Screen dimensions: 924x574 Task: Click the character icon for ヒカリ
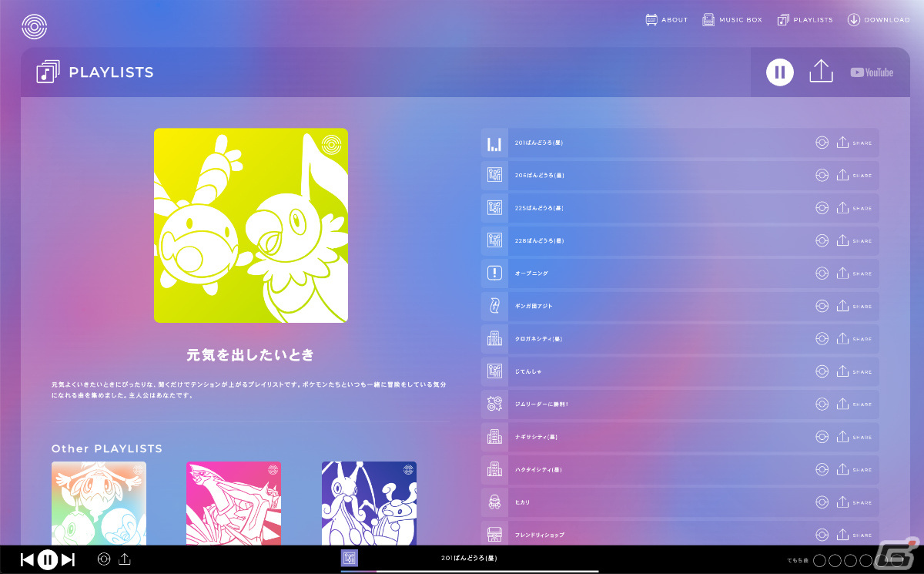click(x=494, y=502)
